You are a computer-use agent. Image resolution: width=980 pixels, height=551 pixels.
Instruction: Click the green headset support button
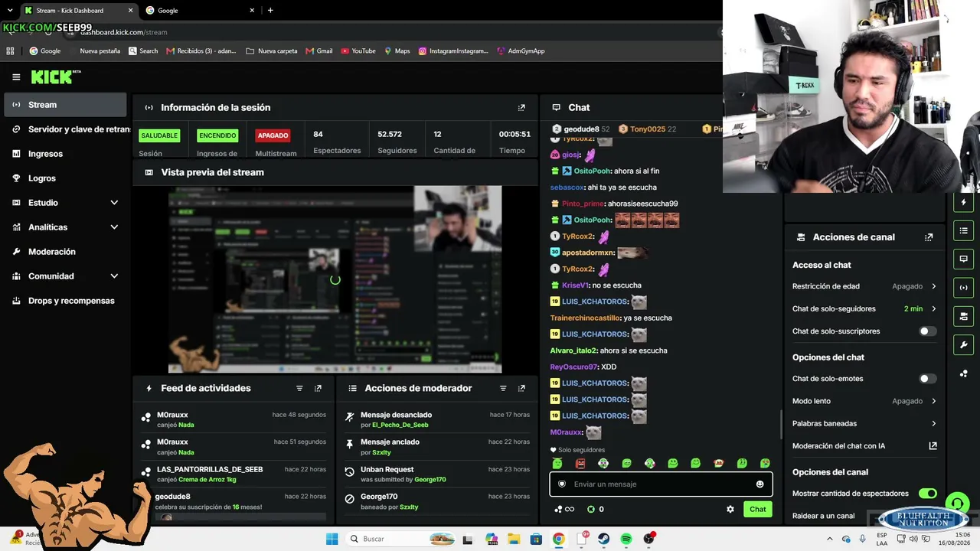[957, 504]
